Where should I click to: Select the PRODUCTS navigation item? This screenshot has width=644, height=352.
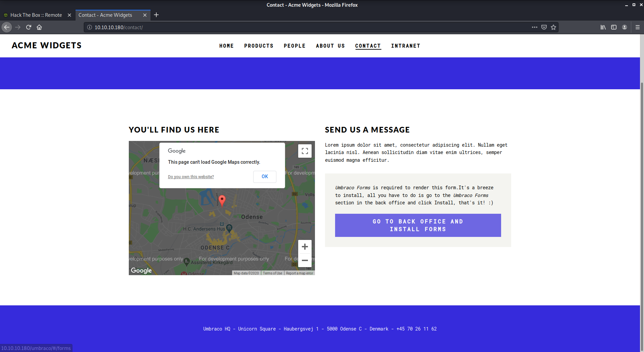(259, 46)
